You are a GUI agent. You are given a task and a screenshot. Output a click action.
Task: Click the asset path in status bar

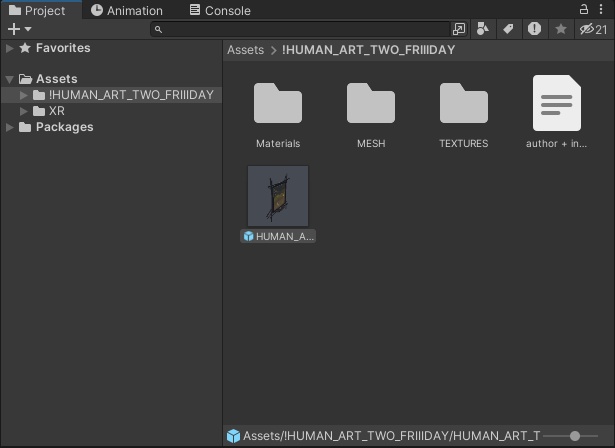tap(391, 436)
